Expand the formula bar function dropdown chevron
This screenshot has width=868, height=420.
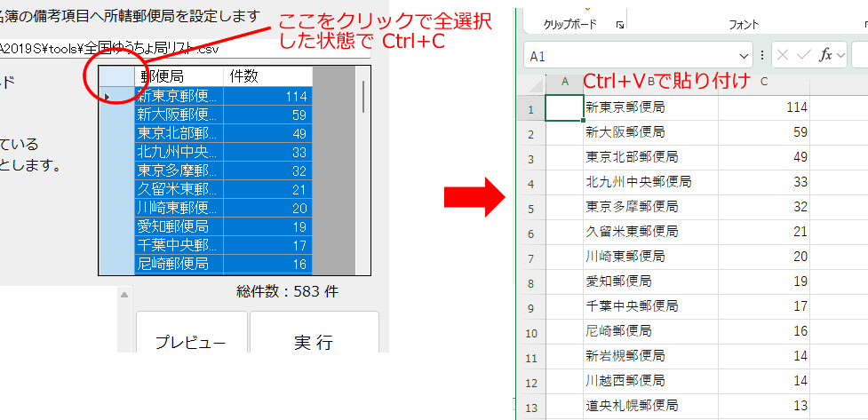tap(840, 55)
